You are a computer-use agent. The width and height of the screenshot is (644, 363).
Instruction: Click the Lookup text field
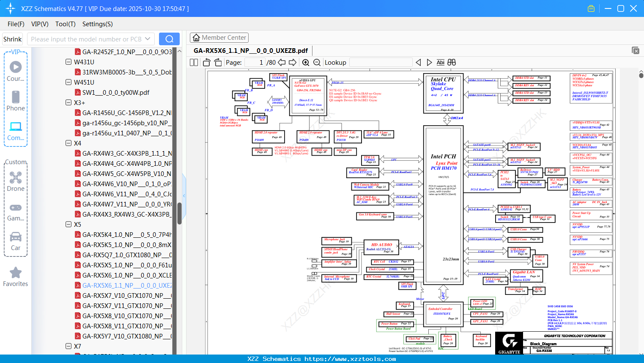(x=381, y=62)
